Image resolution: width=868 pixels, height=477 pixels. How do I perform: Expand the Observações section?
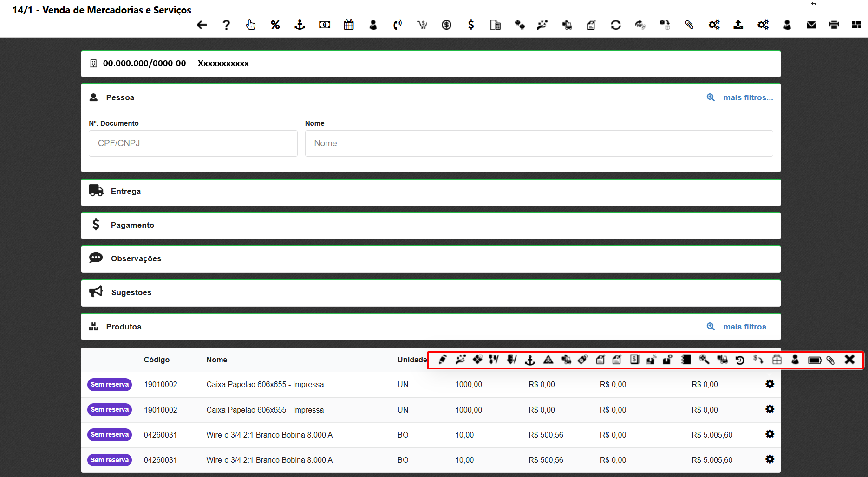[x=136, y=259]
